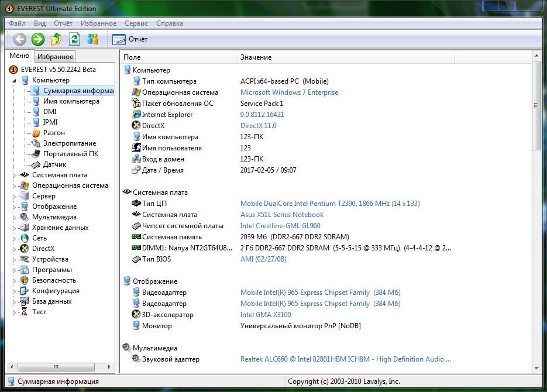
Task: Open the Справка menu
Action: (170, 23)
